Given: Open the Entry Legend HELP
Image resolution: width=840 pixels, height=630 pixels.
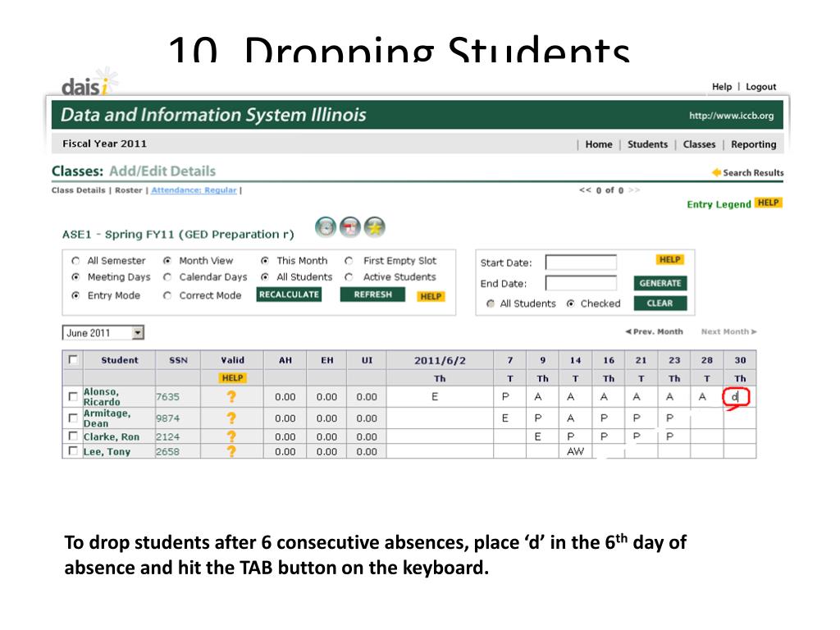Looking at the screenshot, I should tap(768, 203).
